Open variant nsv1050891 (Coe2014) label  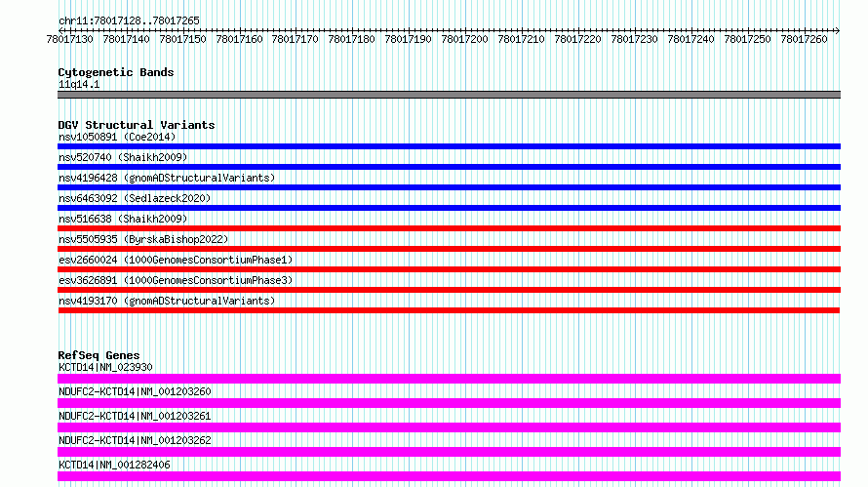pyautogui.click(x=117, y=137)
